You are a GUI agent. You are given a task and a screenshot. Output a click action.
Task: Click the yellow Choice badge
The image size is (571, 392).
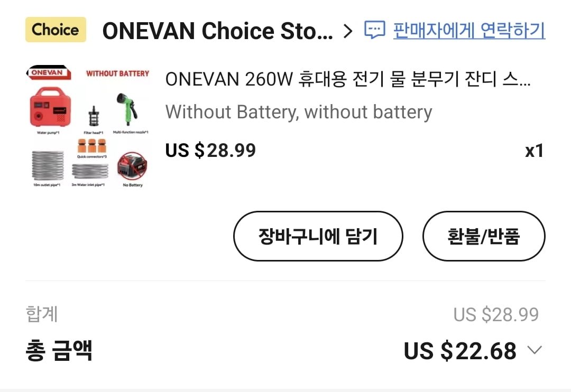[x=56, y=30]
